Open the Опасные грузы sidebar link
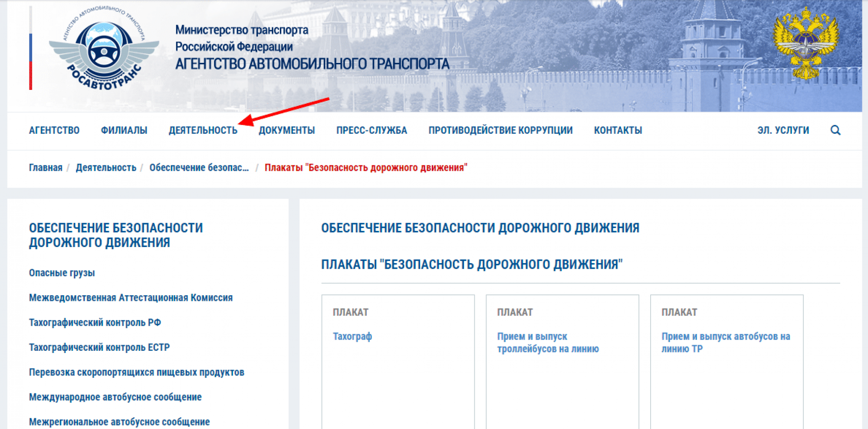868x429 pixels. [x=62, y=273]
